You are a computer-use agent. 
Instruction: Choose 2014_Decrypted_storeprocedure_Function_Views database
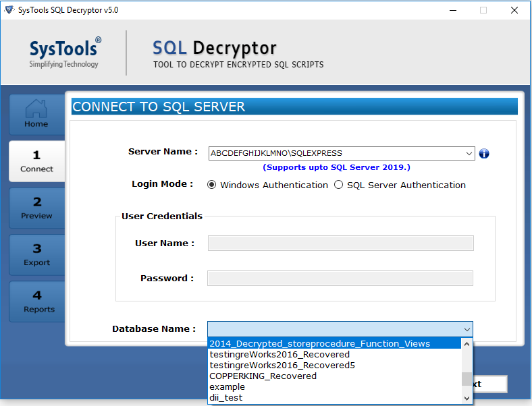coord(319,343)
